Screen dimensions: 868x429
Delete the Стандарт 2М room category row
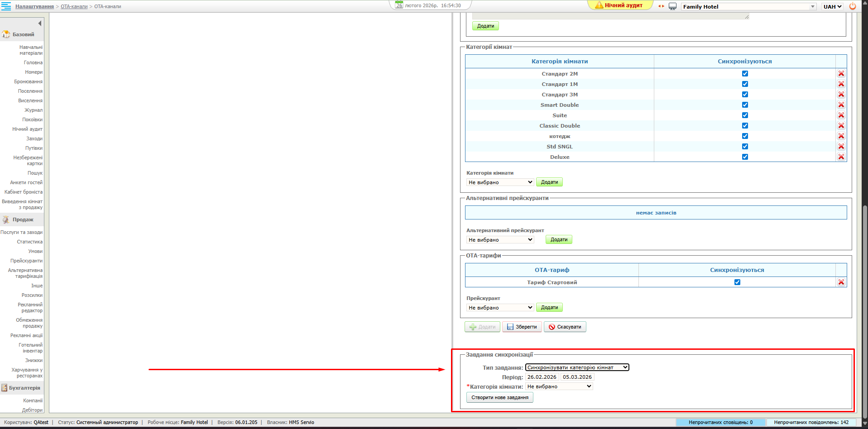tap(841, 74)
